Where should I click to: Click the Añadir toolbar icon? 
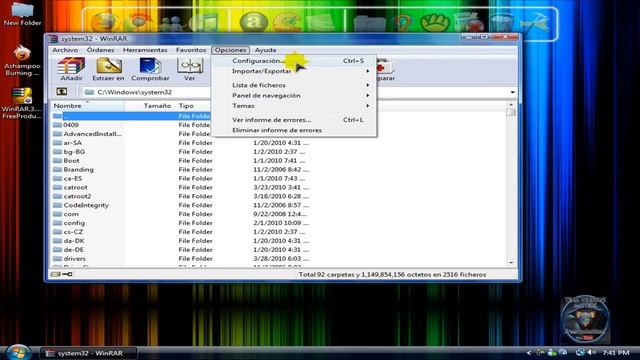(x=71, y=69)
